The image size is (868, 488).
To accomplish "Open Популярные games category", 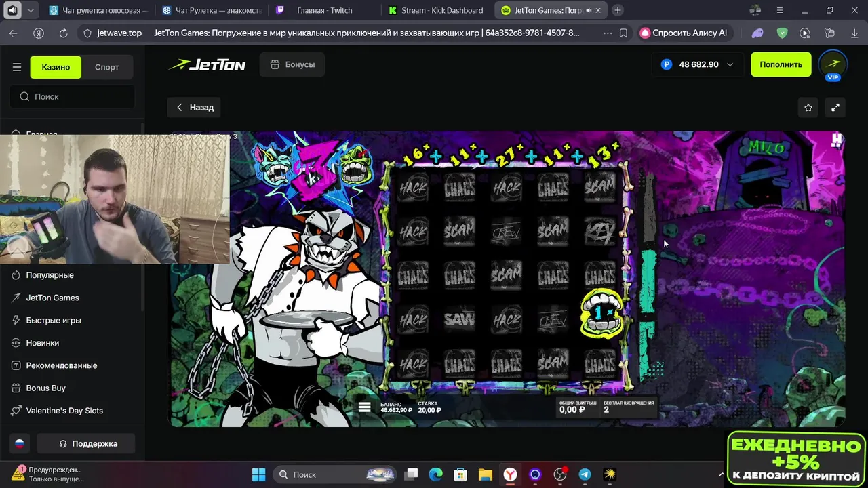I will click(50, 275).
